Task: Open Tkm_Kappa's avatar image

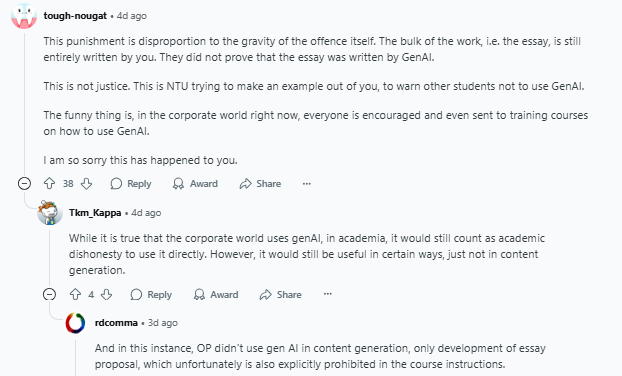Action: 50,213
